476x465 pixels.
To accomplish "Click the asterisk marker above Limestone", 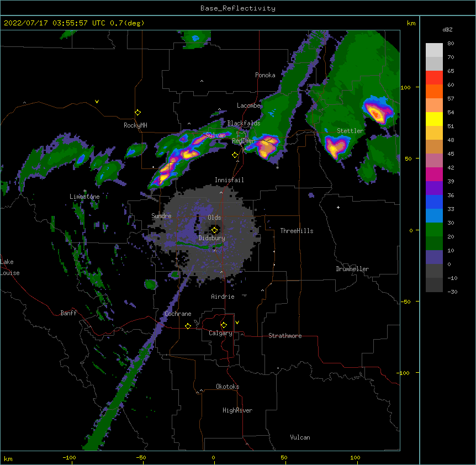I will 85,191.
